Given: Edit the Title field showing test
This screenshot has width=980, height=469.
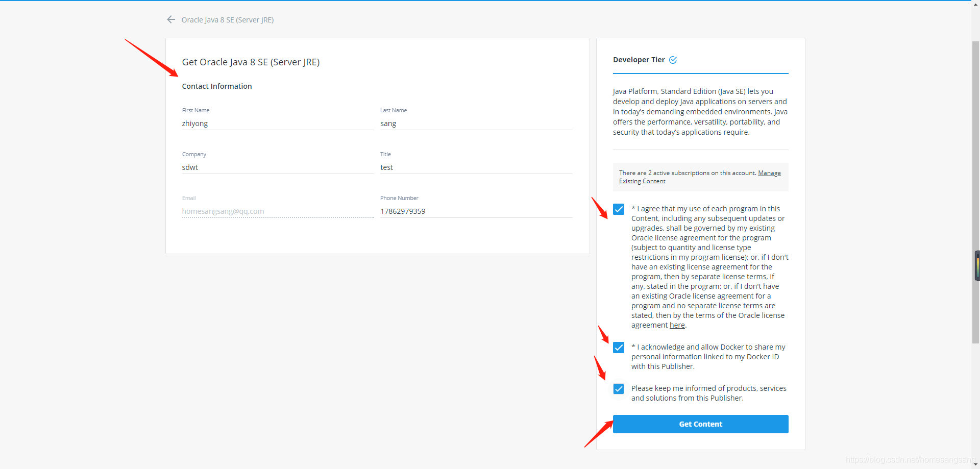Looking at the screenshot, I should tap(476, 167).
